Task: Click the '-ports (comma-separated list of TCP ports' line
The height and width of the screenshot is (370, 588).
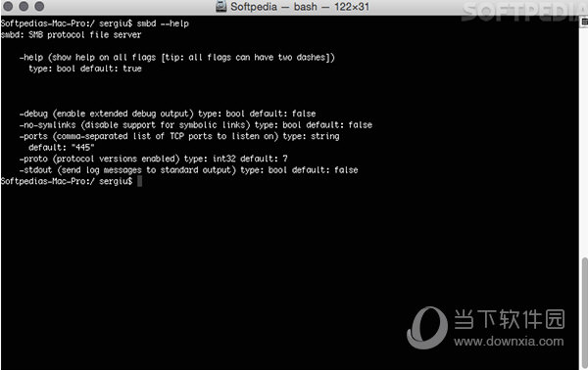Action: (179, 136)
